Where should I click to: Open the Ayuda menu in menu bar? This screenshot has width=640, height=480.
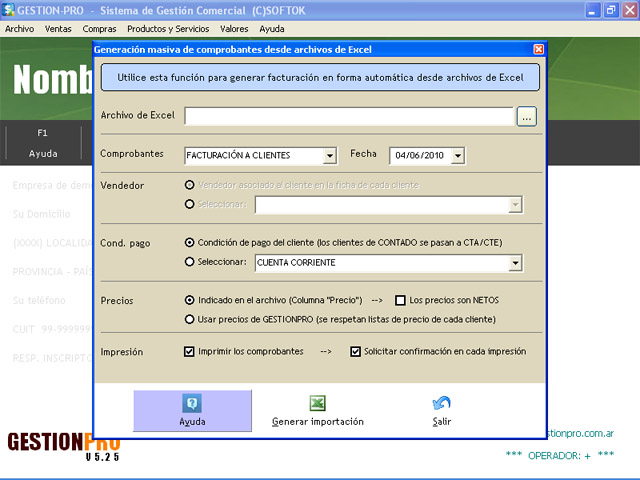[272, 29]
